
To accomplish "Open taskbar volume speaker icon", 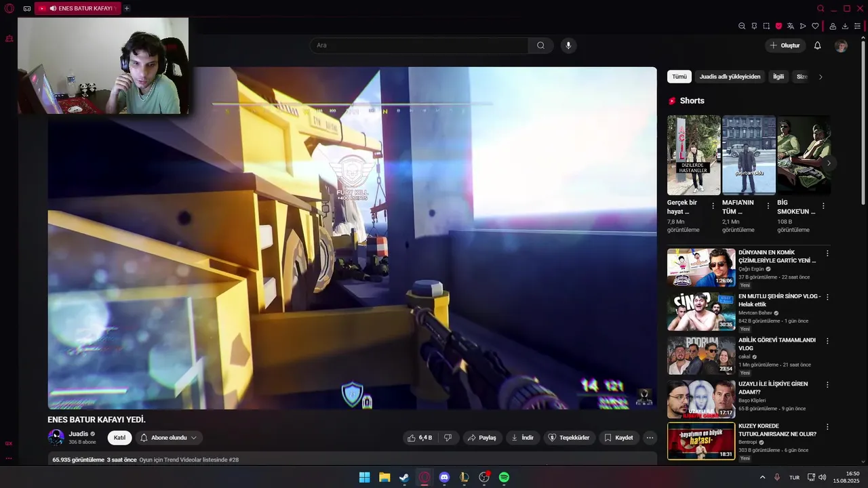I will coord(822,477).
